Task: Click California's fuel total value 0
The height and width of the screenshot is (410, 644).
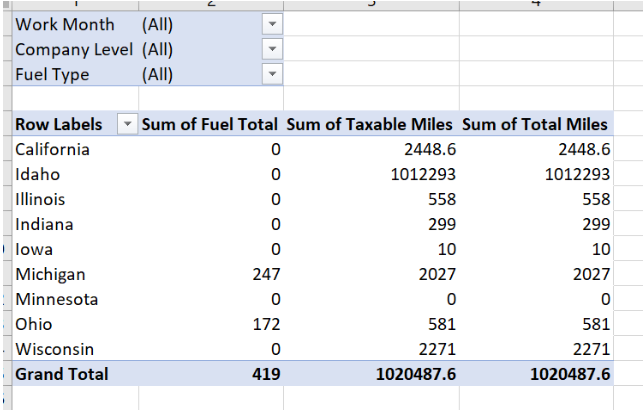Action: (x=276, y=149)
